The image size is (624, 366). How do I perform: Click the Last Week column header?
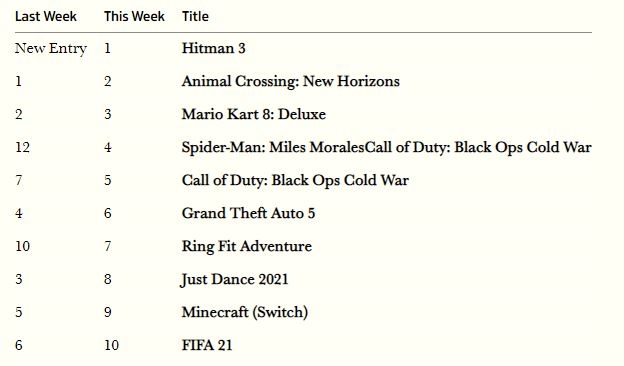46,16
